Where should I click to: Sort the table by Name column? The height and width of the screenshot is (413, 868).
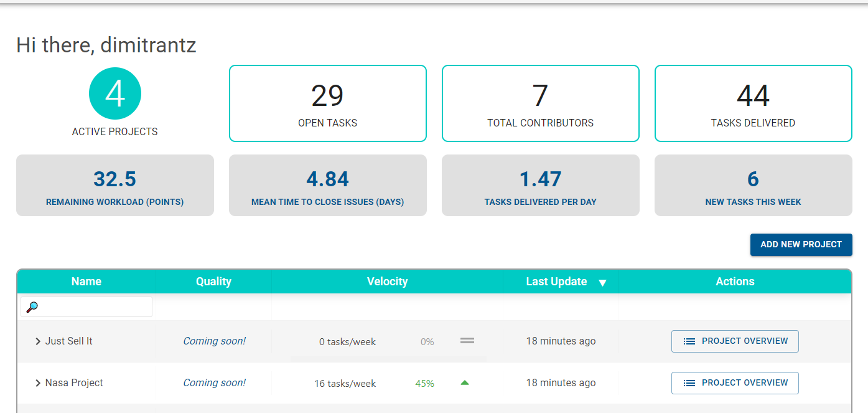point(86,282)
